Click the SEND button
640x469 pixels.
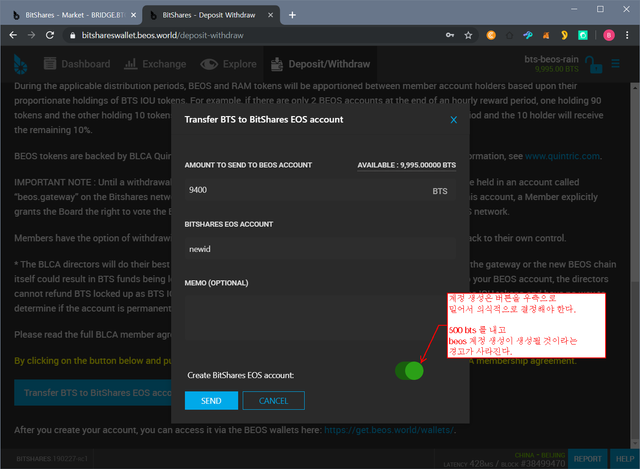coord(211,400)
